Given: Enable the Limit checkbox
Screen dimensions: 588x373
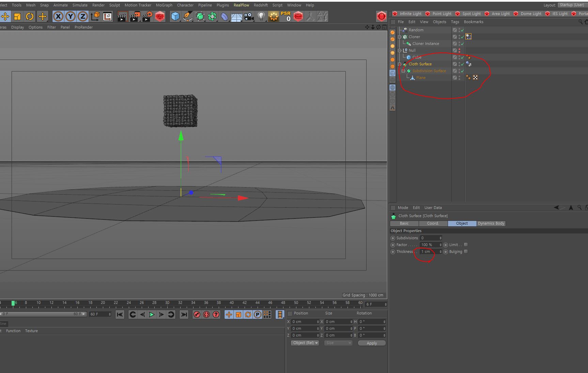Looking at the screenshot, I should click(466, 245).
